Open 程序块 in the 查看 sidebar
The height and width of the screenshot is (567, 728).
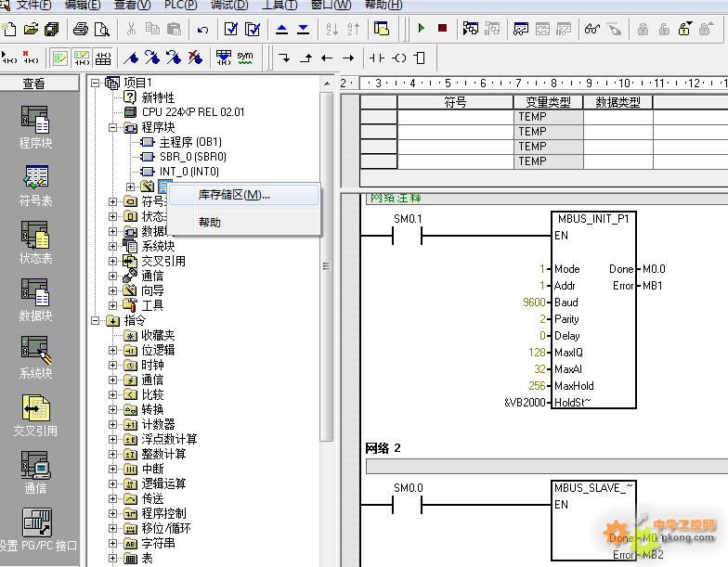click(35, 127)
